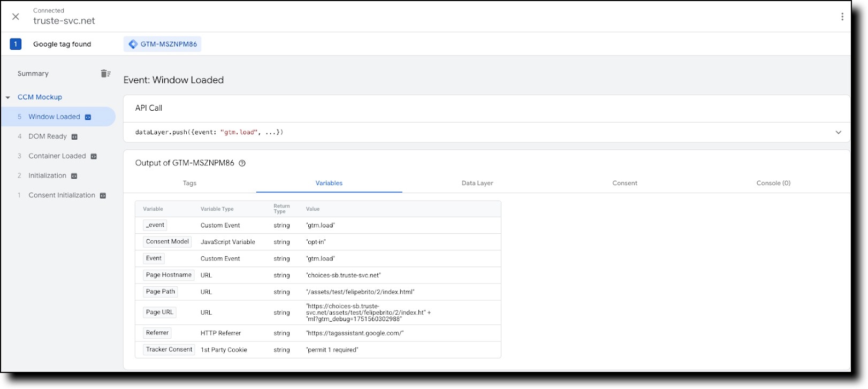Click the "/assets/test/felipebrito/2/index.html" path value
Image resolution: width=868 pixels, height=389 pixels.
pyautogui.click(x=360, y=292)
